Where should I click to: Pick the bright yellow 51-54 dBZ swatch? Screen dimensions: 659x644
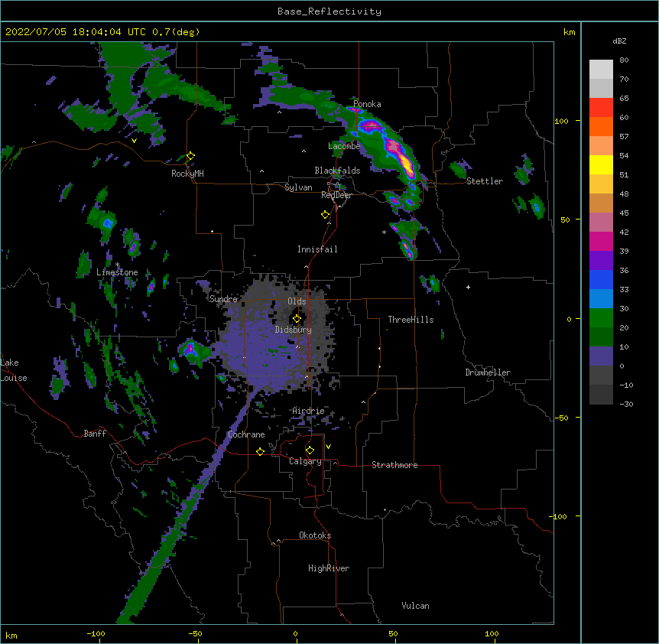[601, 164]
